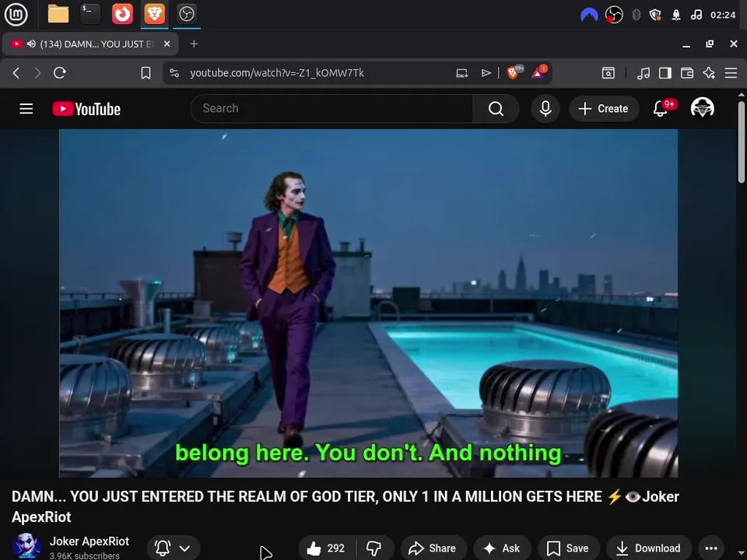The width and height of the screenshot is (747, 560).
Task: Open the Files folder launcher in the panel
Action: pos(58,14)
